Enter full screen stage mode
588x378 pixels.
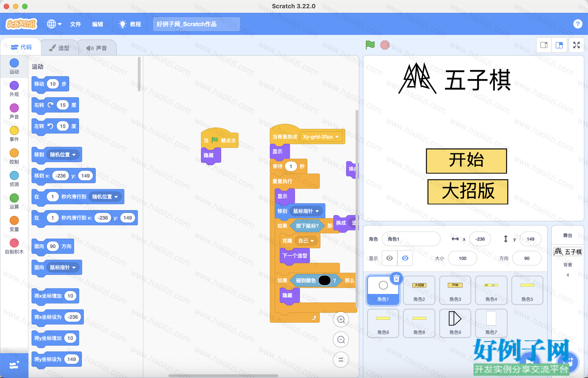pos(576,45)
